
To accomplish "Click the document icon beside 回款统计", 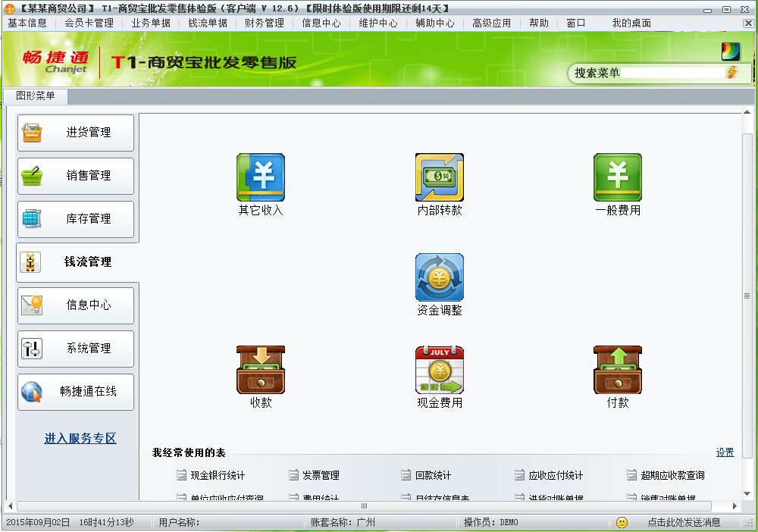I will coord(406,475).
